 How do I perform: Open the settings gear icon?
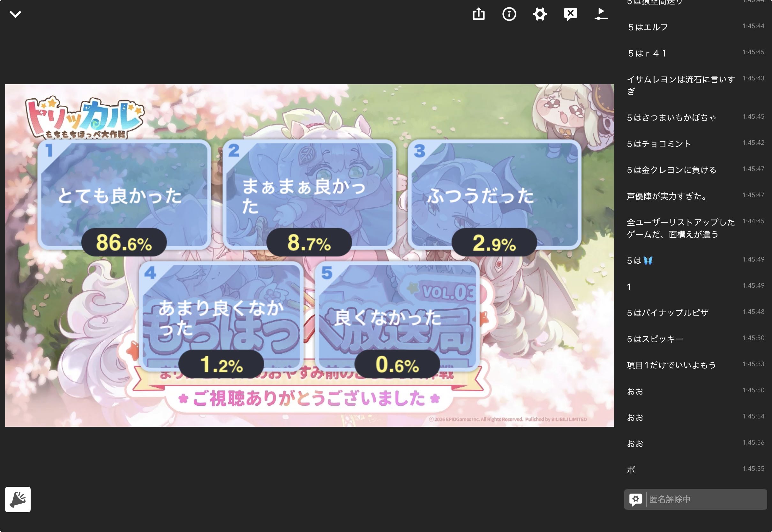click(x=540, y=14)
